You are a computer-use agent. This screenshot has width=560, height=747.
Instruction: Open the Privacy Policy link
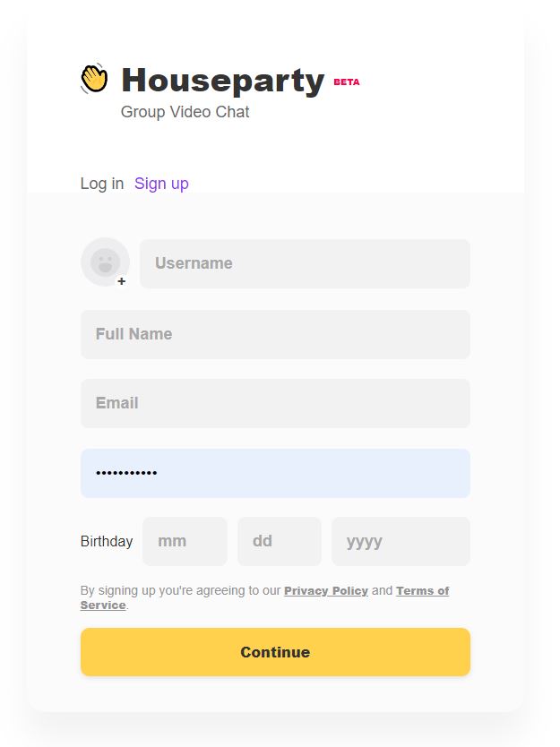(326, 591)
